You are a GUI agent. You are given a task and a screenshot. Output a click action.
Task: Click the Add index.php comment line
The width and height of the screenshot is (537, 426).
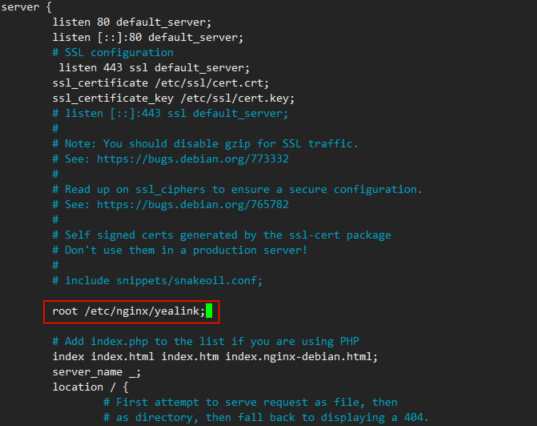[x=205, y=341]
